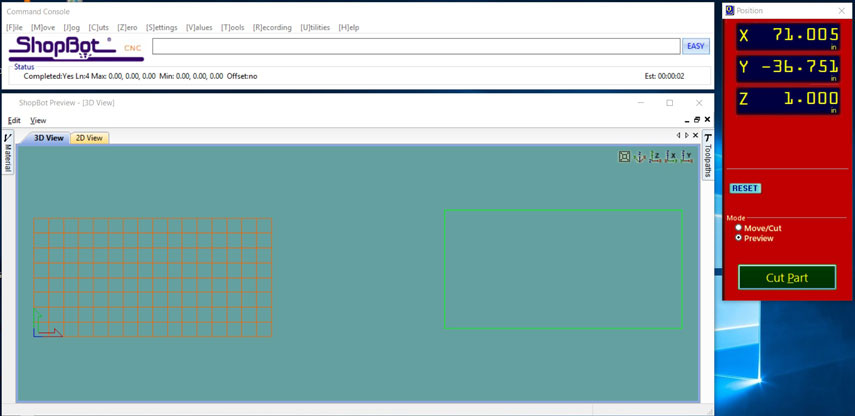Restore the inner preview document window

(x=697, y=120)
